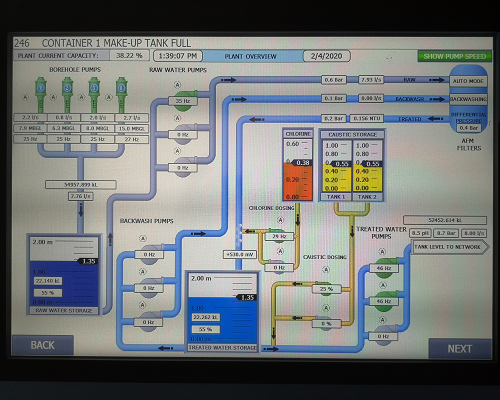
Task: Select the fourth borehole pump icon
Action: pyautogui.click(x=121, y=95)
